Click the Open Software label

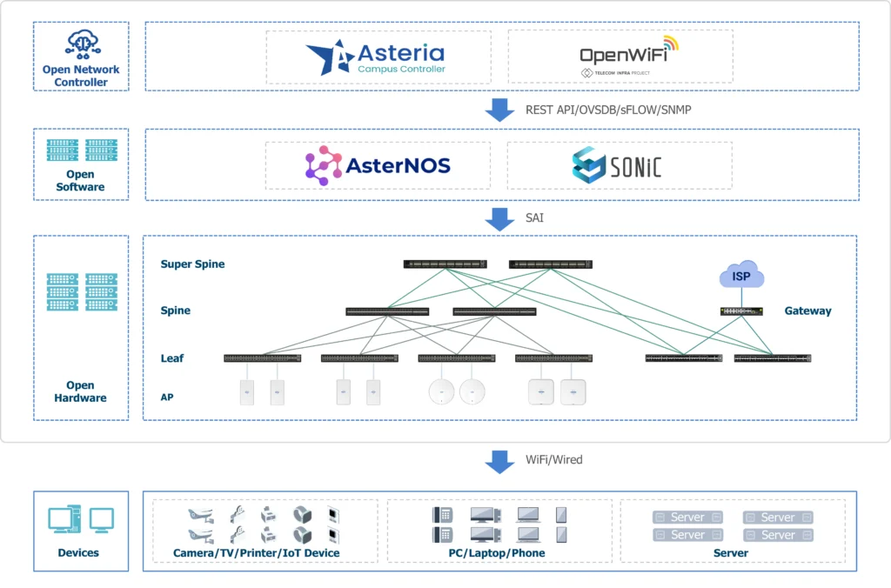coord(80,181)
